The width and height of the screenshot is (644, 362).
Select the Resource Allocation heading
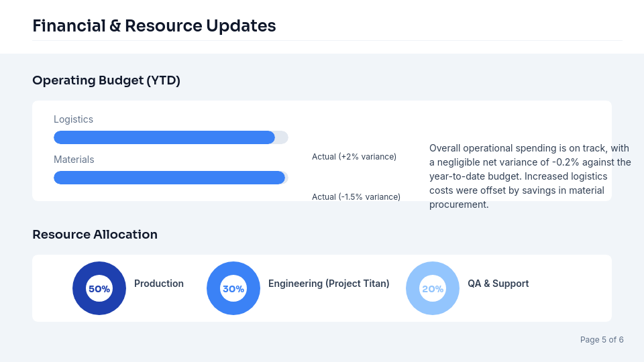pyautogui.click(x=95, y=235)
